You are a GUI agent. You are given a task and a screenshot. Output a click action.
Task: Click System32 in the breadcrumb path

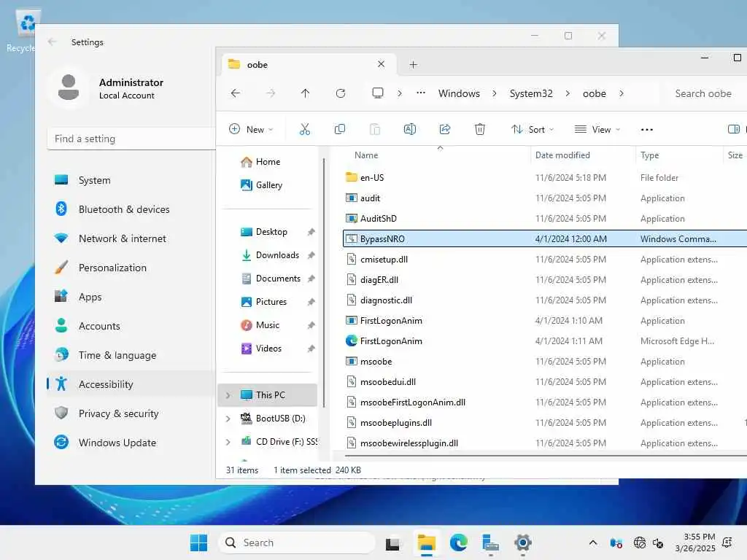pos(531,93)
